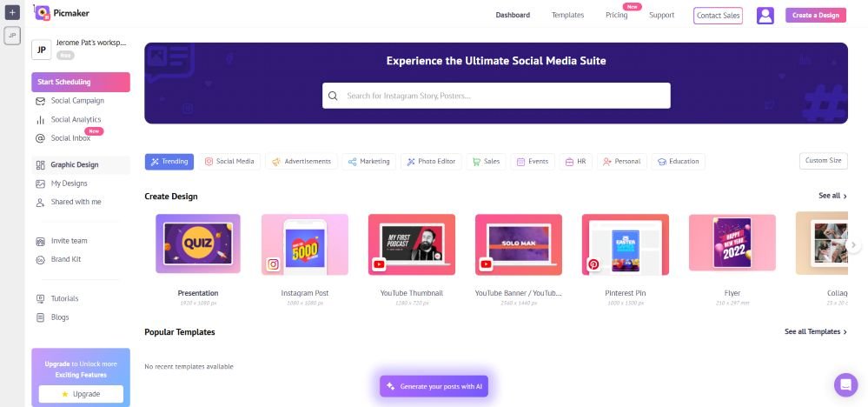This screenshot has width=868, height=407.
Task: Open the YouTube Banner design card
Action: [518, 244]
